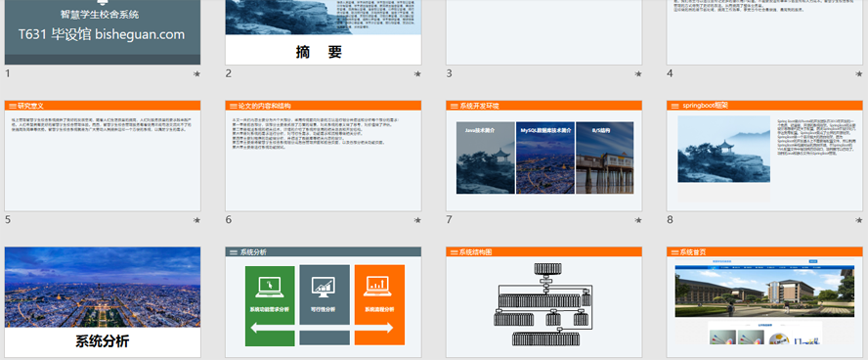This screenshot has height=360, width=868.
Task: Select the springboot框架 slide thumbnail
Action: (764, 156)
